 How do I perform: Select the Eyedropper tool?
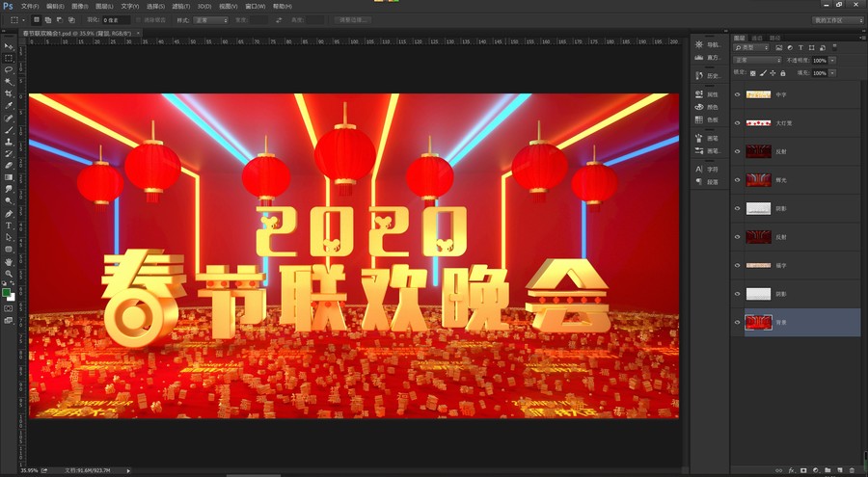pyautogui.click(x=9, y=106)
